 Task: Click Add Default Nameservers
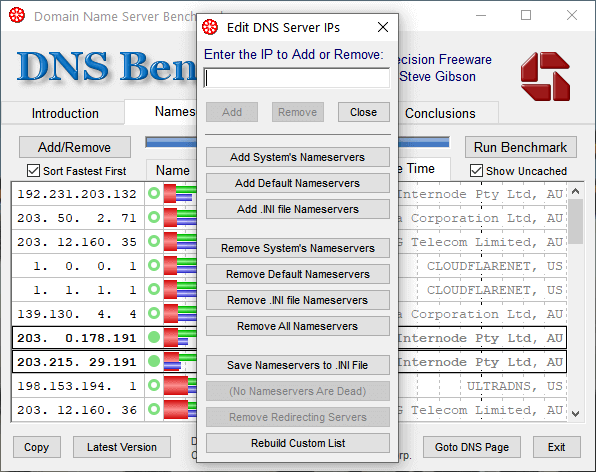click(298, 183)
